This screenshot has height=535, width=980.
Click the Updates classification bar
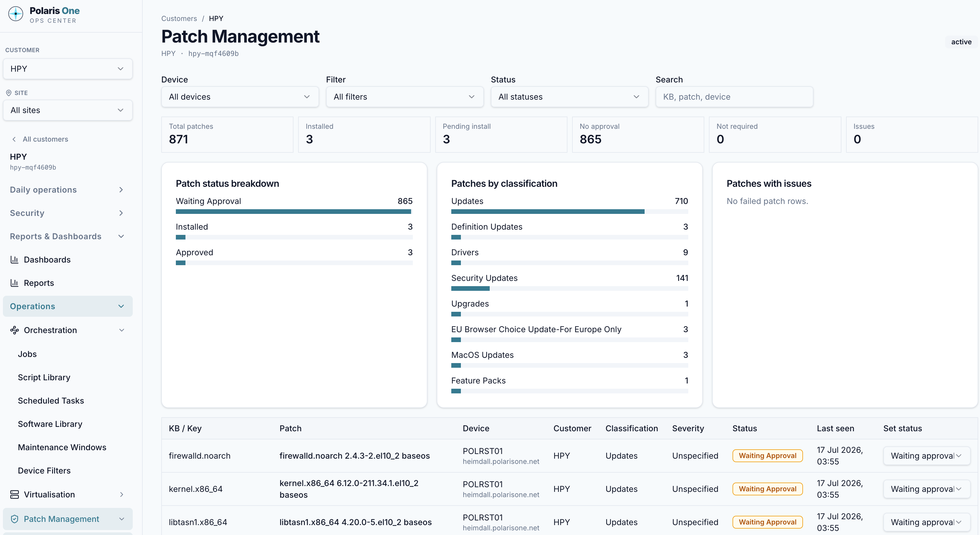click(569, 211)
